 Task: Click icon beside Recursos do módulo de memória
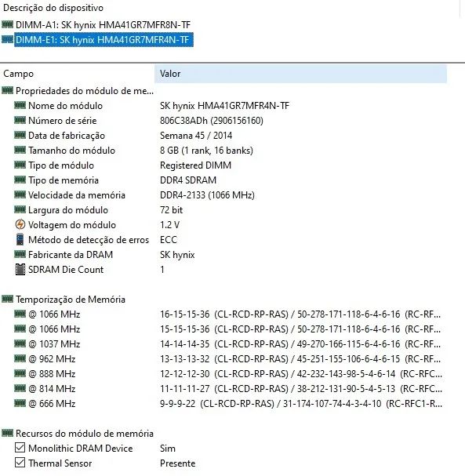(x=7, y=433)
